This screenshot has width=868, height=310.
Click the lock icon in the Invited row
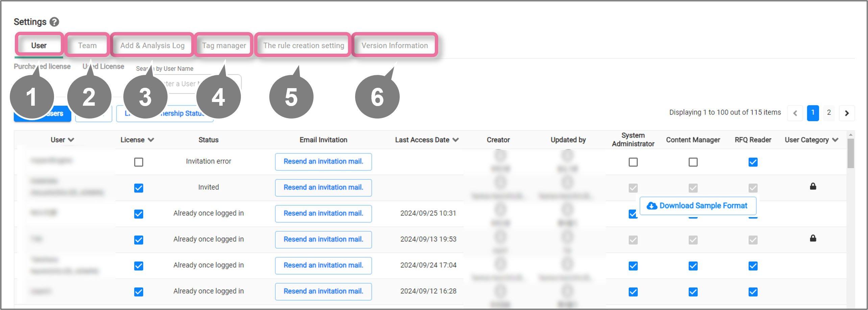point(813,186)
